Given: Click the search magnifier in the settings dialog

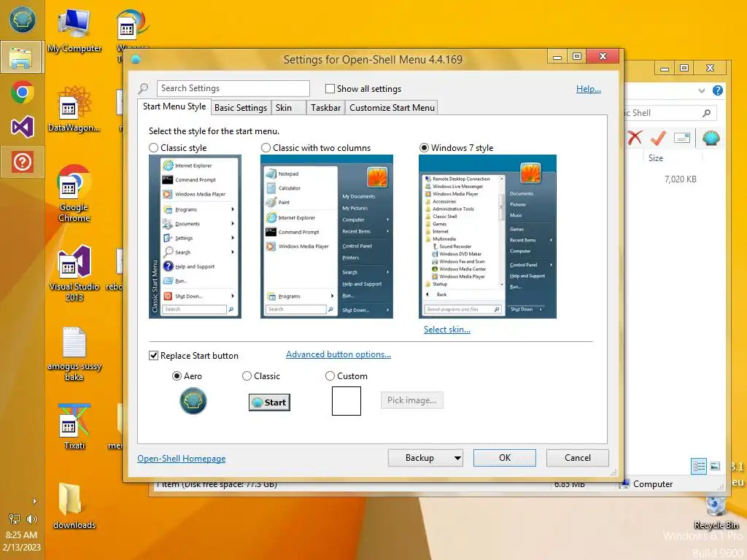Looking at the screenshot, I should (x=144, y=88).
